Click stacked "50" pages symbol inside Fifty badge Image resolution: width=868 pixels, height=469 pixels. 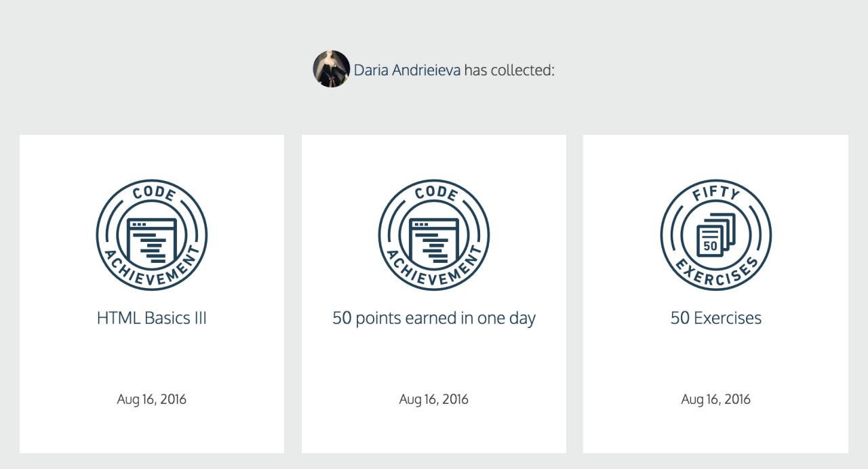[x=716, y=236]
